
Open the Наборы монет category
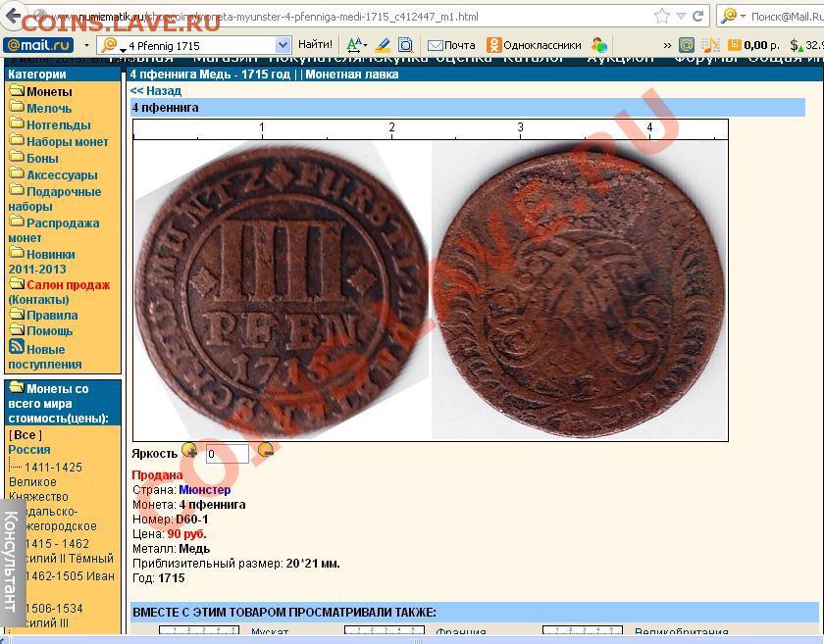[68, 142]
